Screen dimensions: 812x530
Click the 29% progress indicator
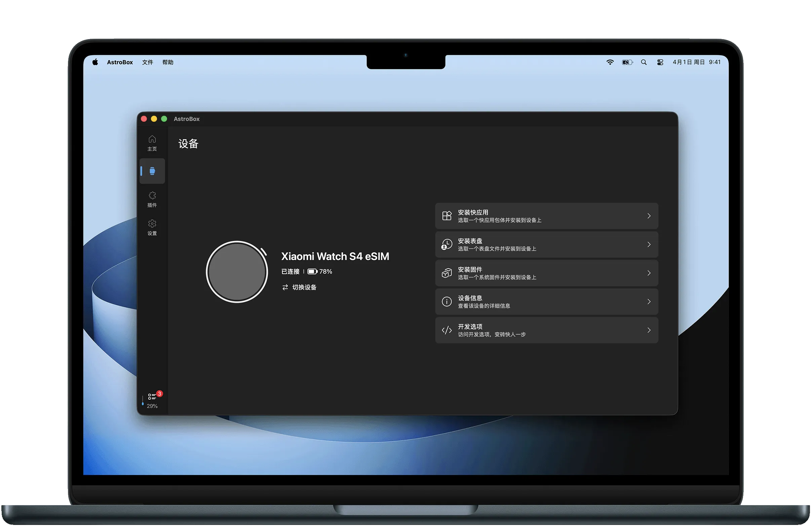pos(152,407)
